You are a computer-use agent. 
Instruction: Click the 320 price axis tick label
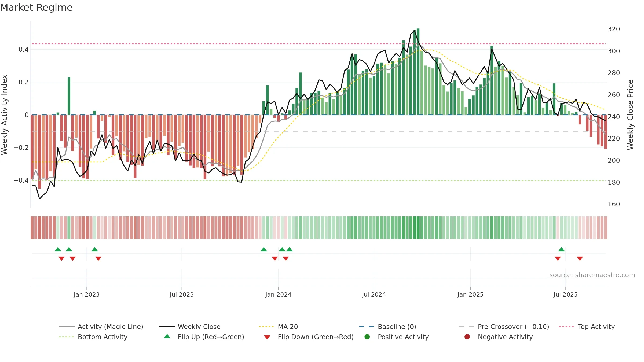point(614,29)
